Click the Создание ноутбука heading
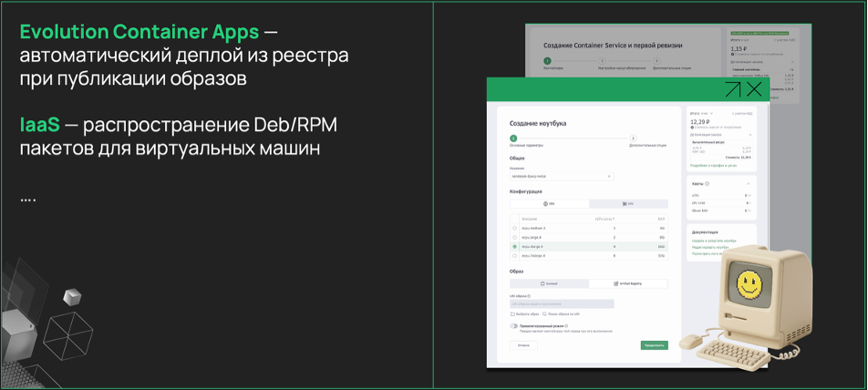 [538, 123]
